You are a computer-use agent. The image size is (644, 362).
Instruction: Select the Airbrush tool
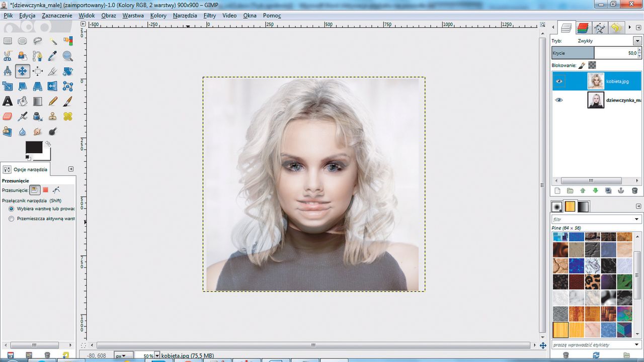(x=23, y=116)
